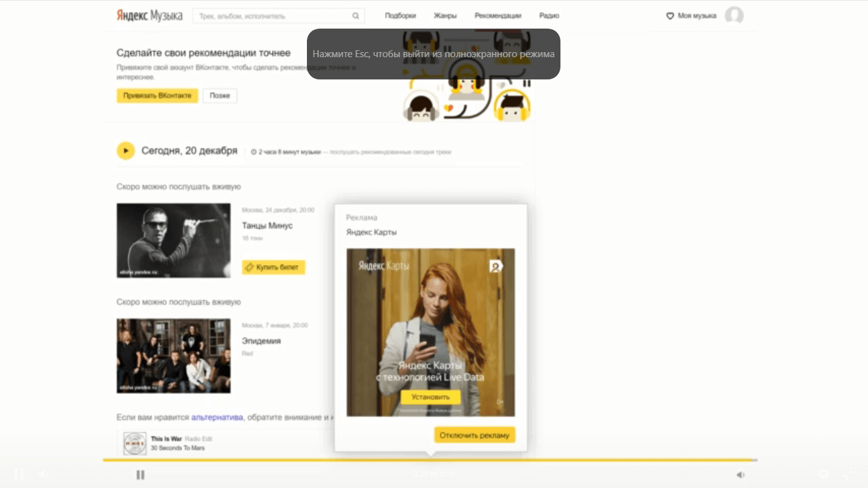
Task: Open the Эпидемия artist title
Action: [x=261, y=341]
